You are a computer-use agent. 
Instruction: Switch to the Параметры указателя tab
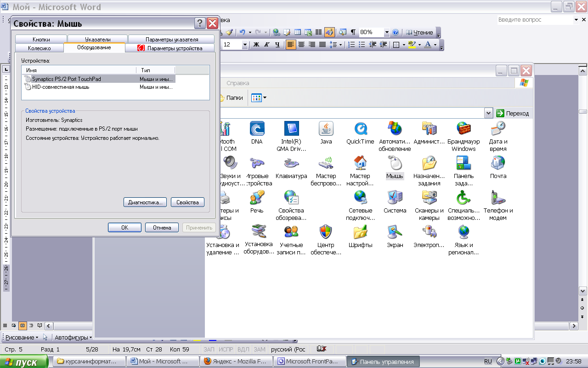pyautogui.click(x=172, y=40)
